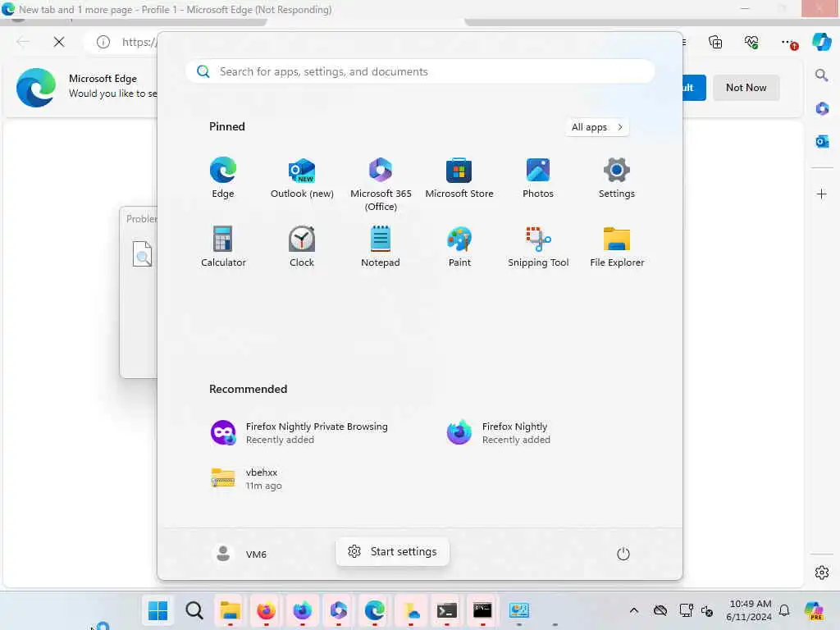Open Firefox Nightly Private Browsing recommendation

click(300, 433)
